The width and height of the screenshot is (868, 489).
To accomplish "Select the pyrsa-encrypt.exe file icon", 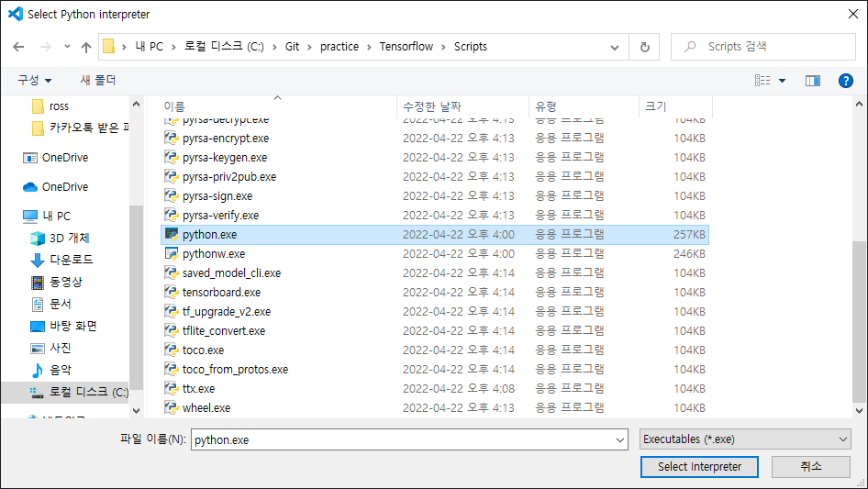I will pos(172,138).
